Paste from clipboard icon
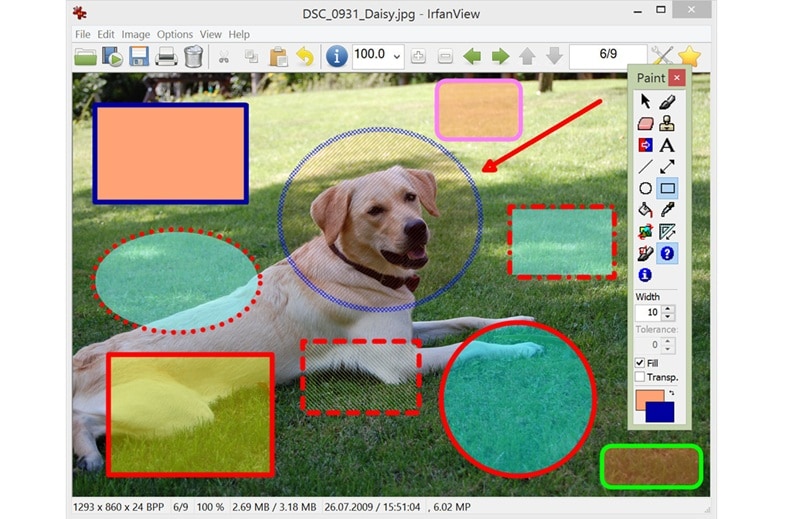Viewport: 800px width, 519px height. (x=279, y=57)
